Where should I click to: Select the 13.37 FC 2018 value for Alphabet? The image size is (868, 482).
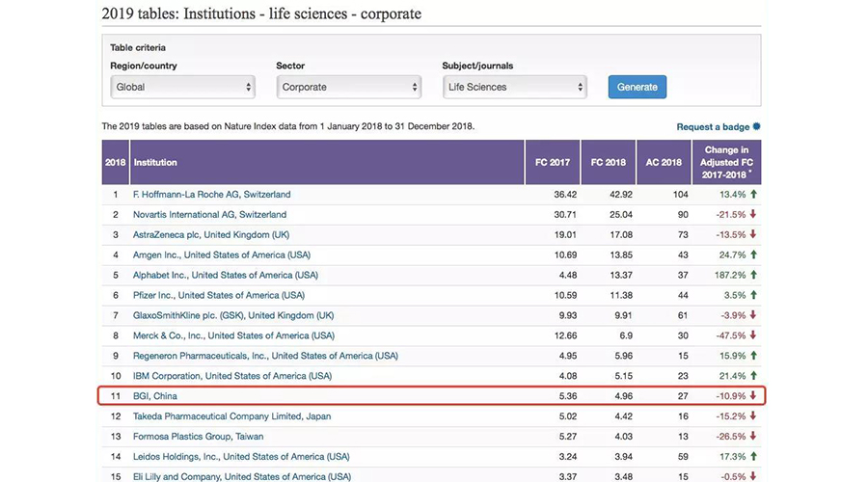coord(621,275)
